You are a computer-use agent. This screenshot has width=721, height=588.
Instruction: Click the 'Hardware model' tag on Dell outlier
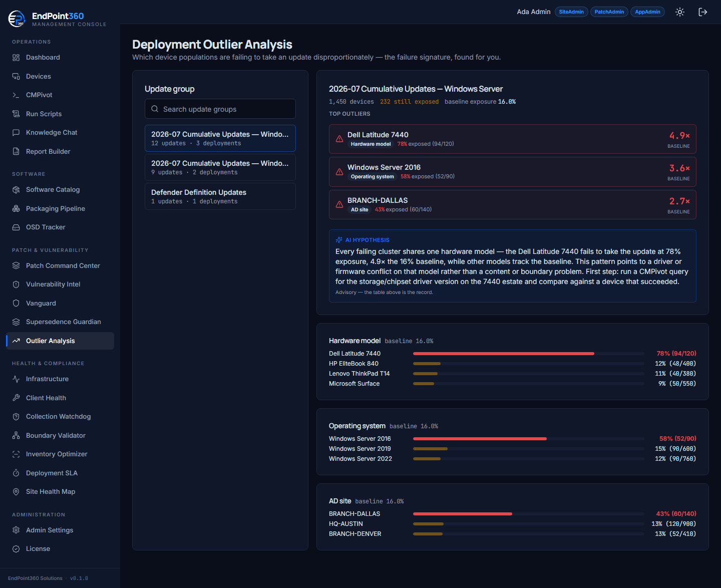click(x=371, y=144)
